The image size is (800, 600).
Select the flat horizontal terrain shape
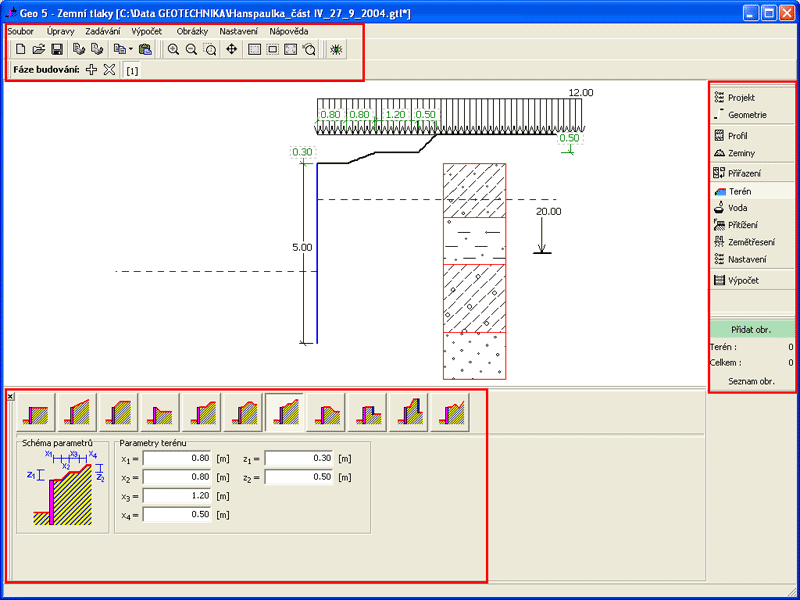pos(37,410)
